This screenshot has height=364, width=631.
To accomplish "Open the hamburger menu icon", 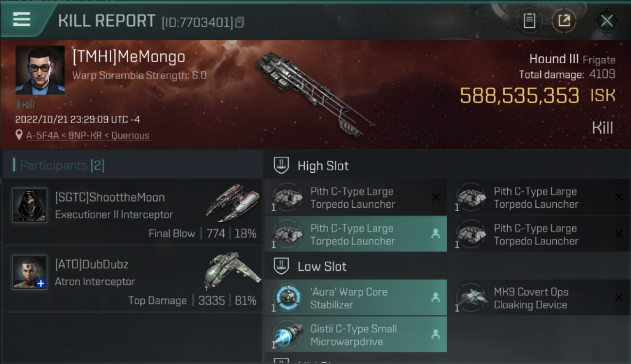I will (22, 19).
